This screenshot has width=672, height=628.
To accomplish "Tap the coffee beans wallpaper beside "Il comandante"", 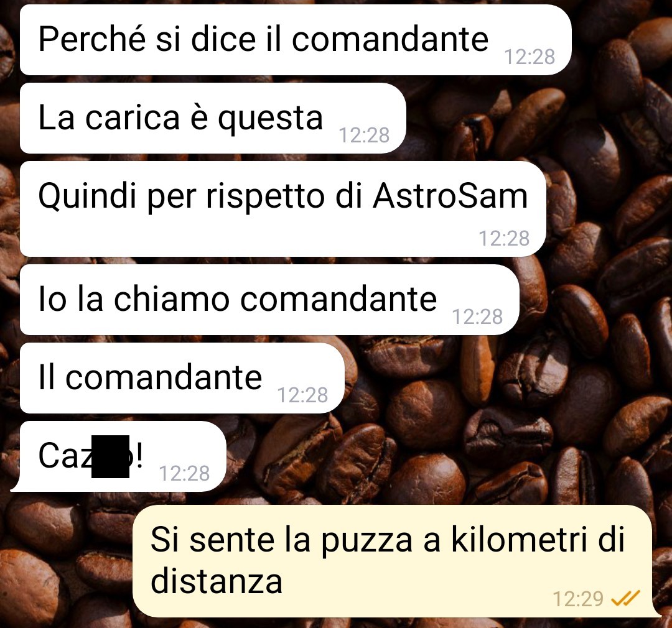I will click(493, 378).
